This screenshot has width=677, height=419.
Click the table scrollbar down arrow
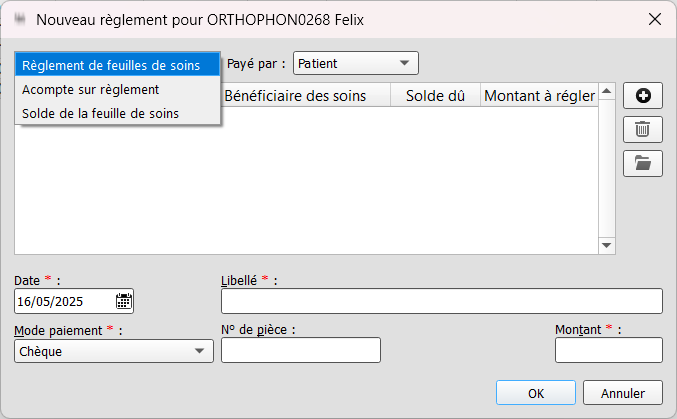[607, 245]
